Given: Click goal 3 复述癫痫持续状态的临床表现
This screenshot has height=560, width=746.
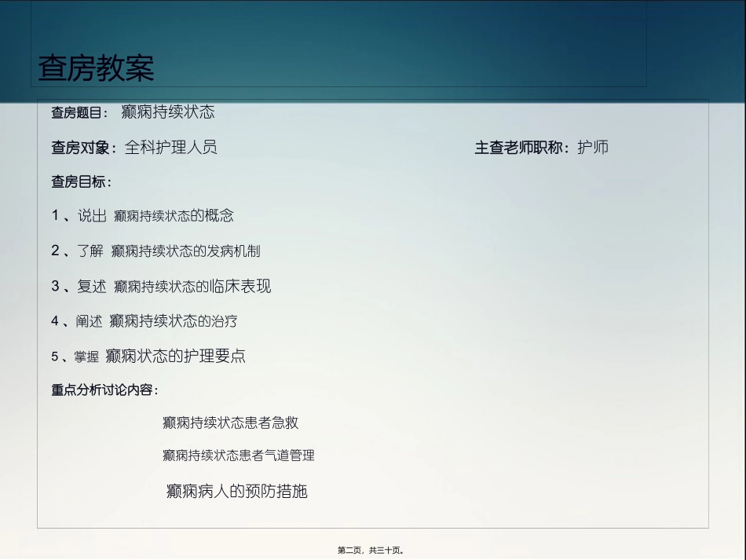Looking at the screenshot, I should click(161, 286).
